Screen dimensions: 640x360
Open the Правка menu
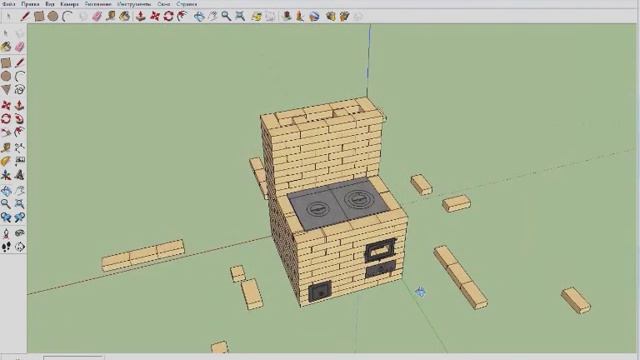pyautogui.click(x=30, y=4)
